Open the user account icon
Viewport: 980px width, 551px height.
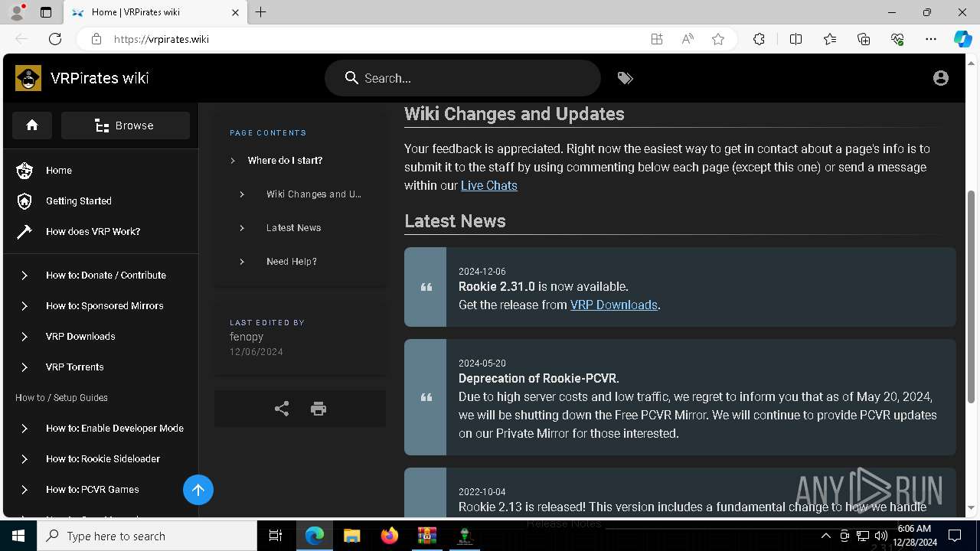941,78
